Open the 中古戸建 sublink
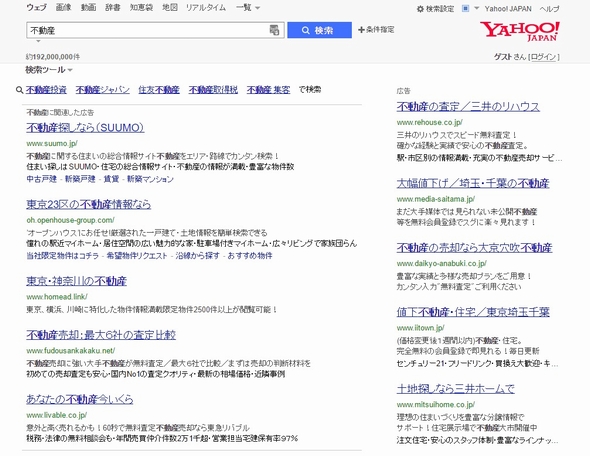Screen dimensions: 590x456 tap(41, 179)
